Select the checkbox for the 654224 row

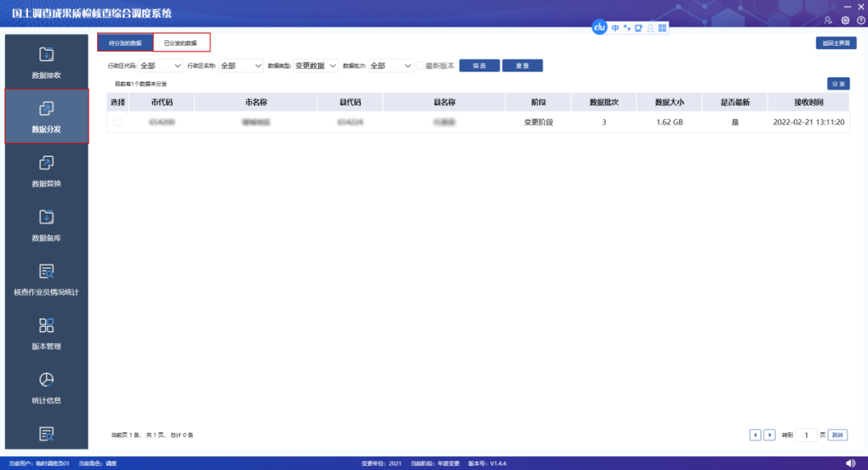tap(118, 122)
